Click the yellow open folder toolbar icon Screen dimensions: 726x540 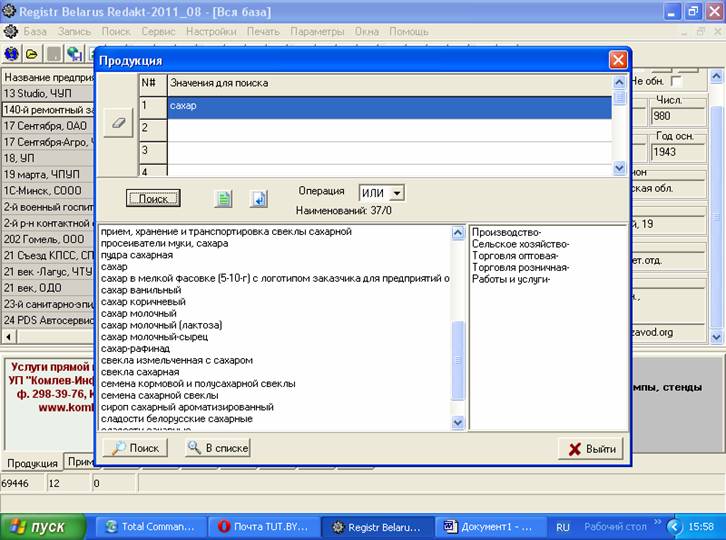pyautogui.click(x=32, y=54)
